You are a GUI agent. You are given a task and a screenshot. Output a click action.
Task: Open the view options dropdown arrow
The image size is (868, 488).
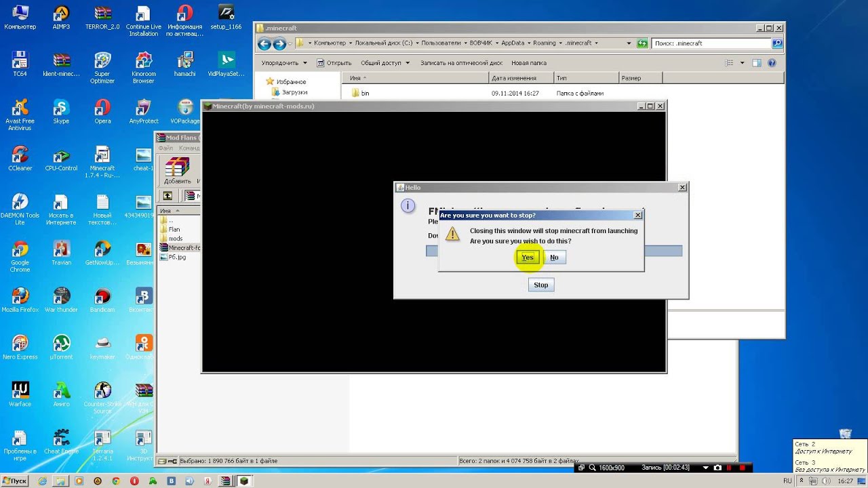742,63
